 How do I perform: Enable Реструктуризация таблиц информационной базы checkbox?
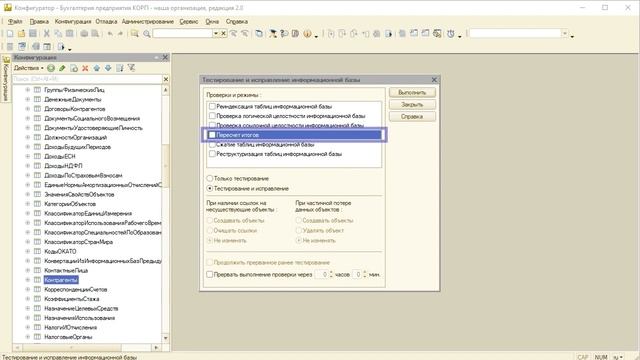point(212,154)
